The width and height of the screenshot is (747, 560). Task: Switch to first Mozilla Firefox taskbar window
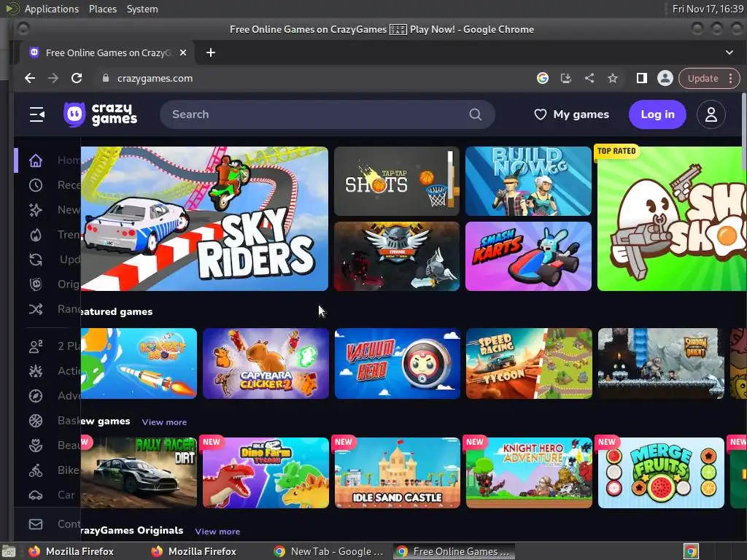[x=71, y=551]
